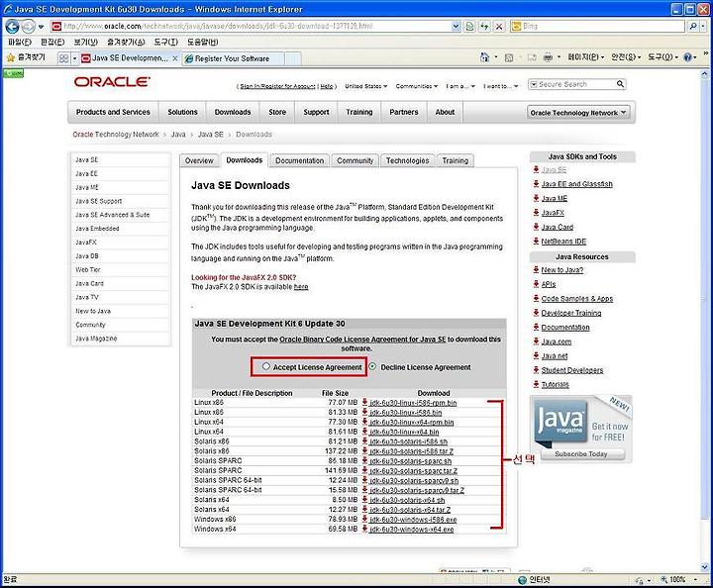Open the 페이지(P) command bar menu
The image size is (713, 588).
tap(585, 57)
